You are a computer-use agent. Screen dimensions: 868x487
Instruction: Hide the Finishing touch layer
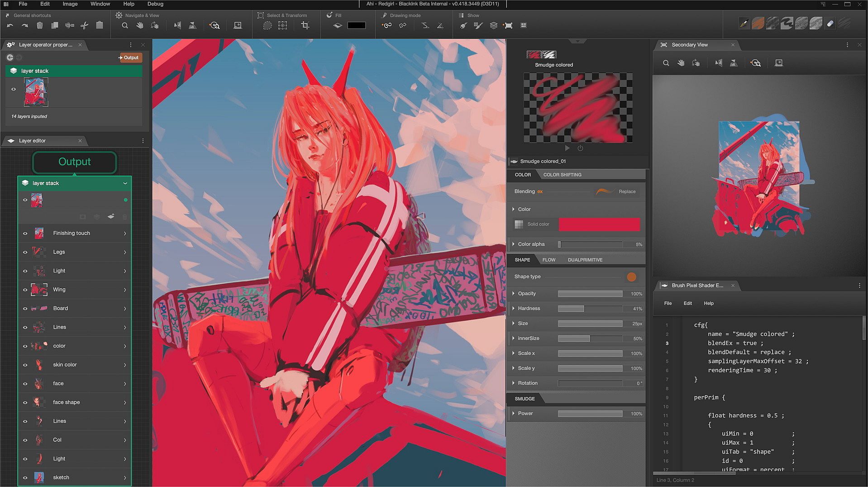25,234
